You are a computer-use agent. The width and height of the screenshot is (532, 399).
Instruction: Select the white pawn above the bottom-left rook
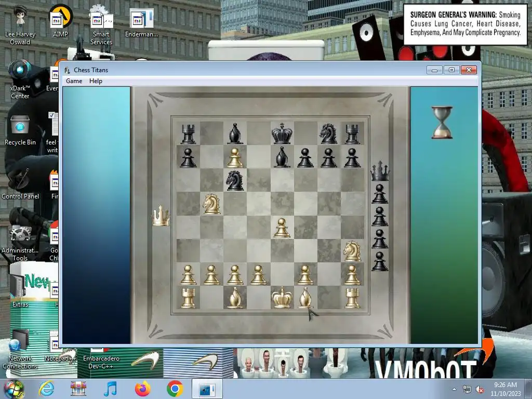click(x=188, y=275)
